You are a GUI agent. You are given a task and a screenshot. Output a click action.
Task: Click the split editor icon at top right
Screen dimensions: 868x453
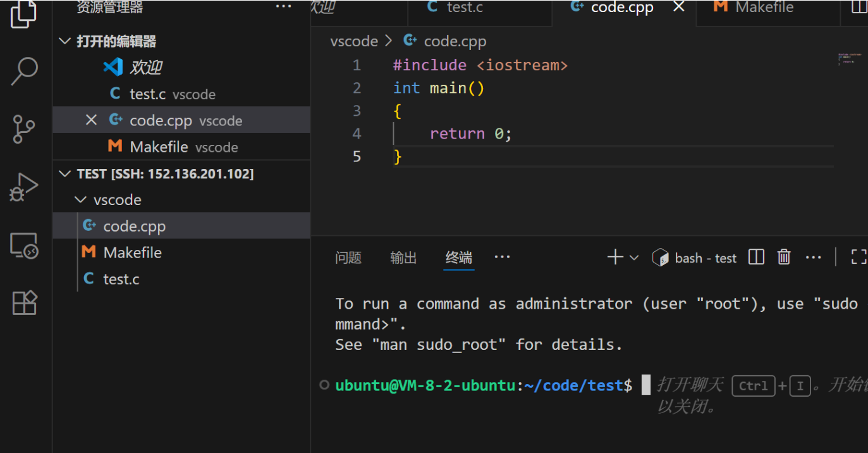click(860, 7)
